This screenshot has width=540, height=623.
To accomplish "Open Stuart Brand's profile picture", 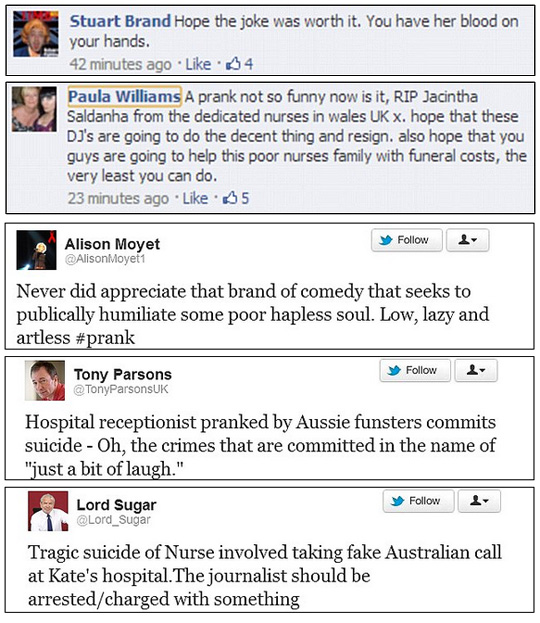I will coord(36,34).
